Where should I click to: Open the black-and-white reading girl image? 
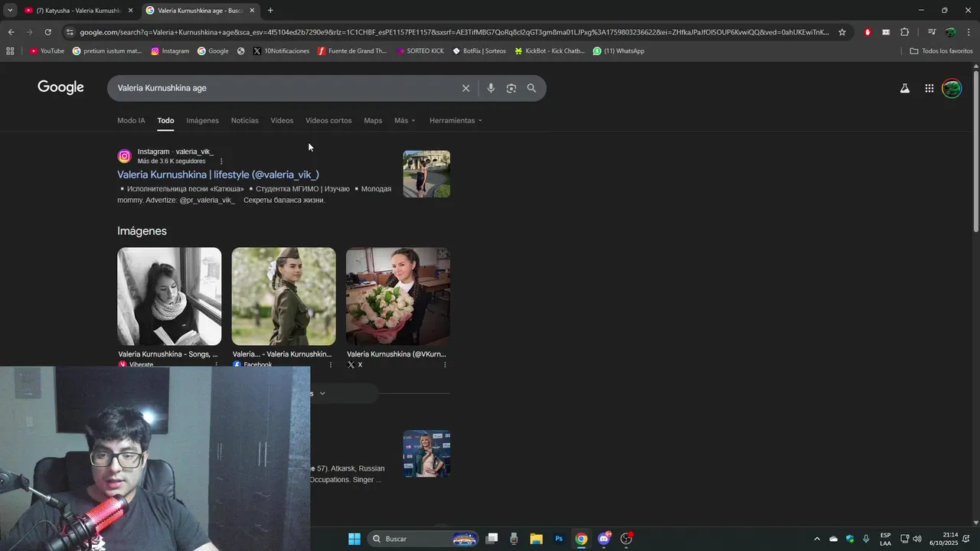[169, 296]
